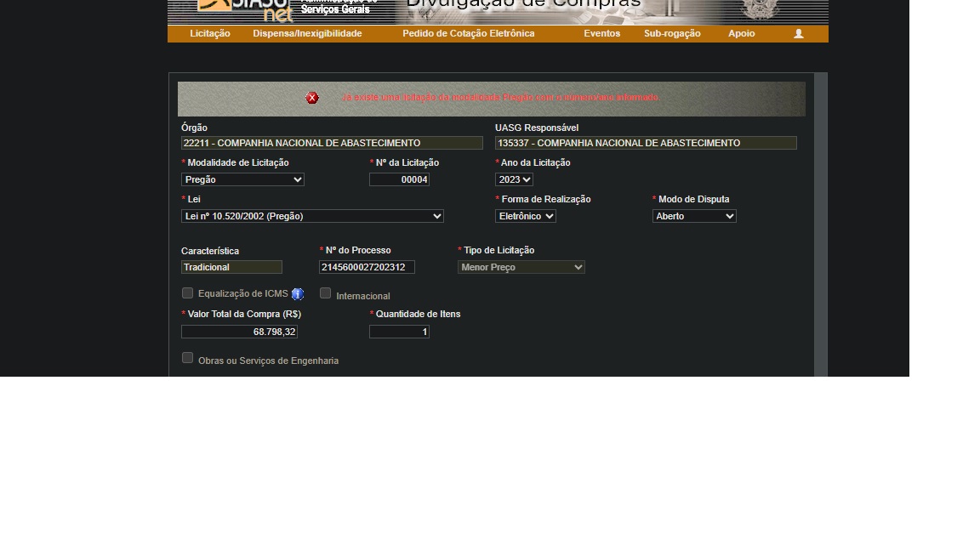Open the Apoio menu
The image size is (980, 551).
tap(741, 34)
